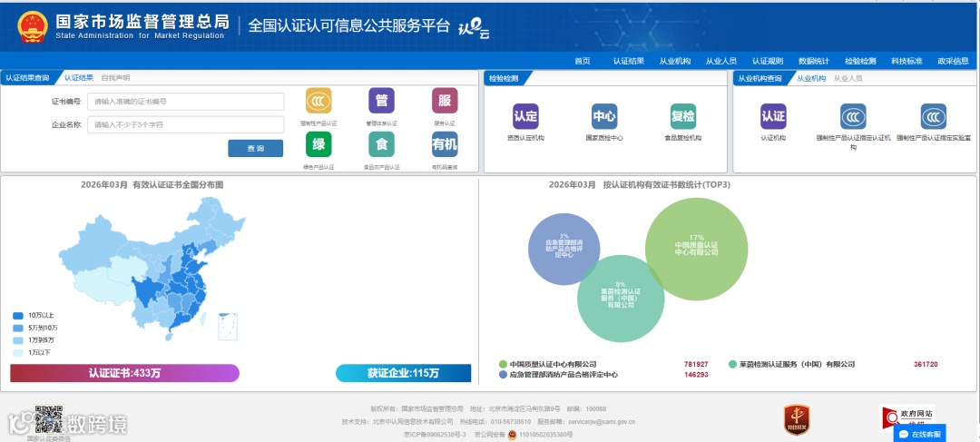The width and height of the screenshot is (980, 442).
Task: Open the 服务认证 icon
Action: tap(445, 101)
